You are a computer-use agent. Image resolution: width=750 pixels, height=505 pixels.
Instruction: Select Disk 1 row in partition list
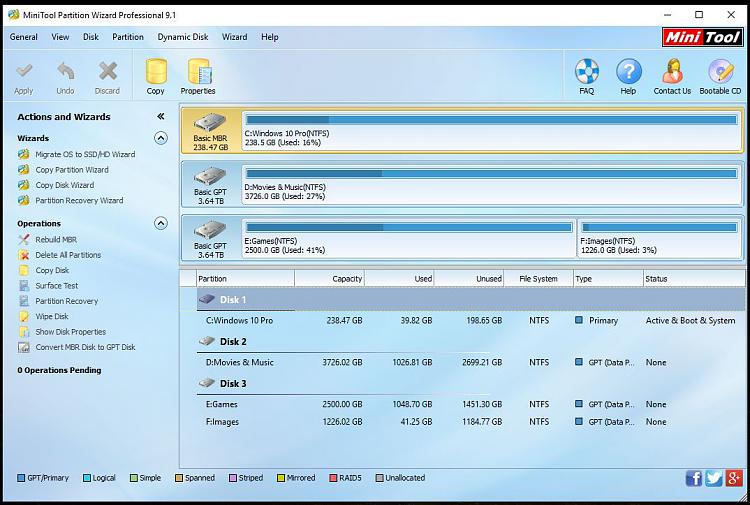(471, 299)
